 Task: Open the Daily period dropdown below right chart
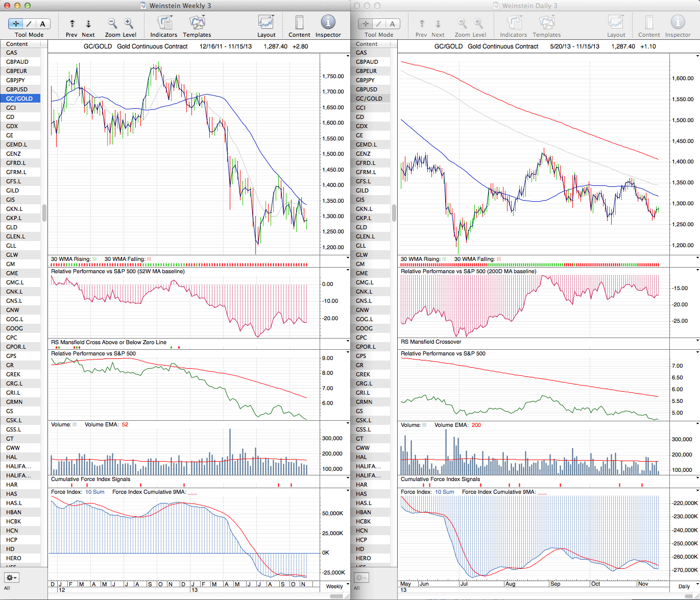click(x=687, y=586)
